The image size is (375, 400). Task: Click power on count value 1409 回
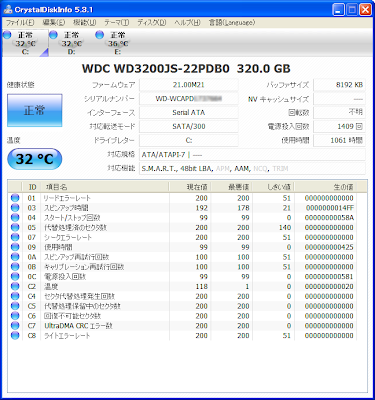[339, 127]
